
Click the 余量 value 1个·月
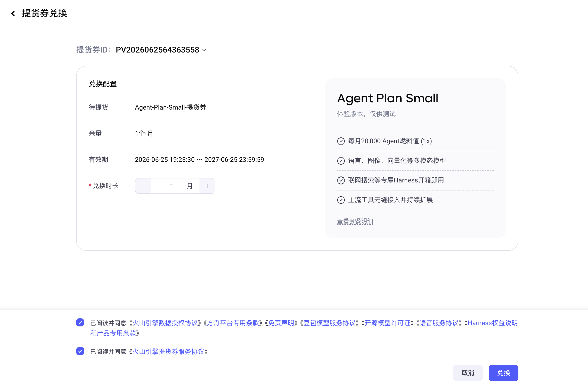(144, 134)
